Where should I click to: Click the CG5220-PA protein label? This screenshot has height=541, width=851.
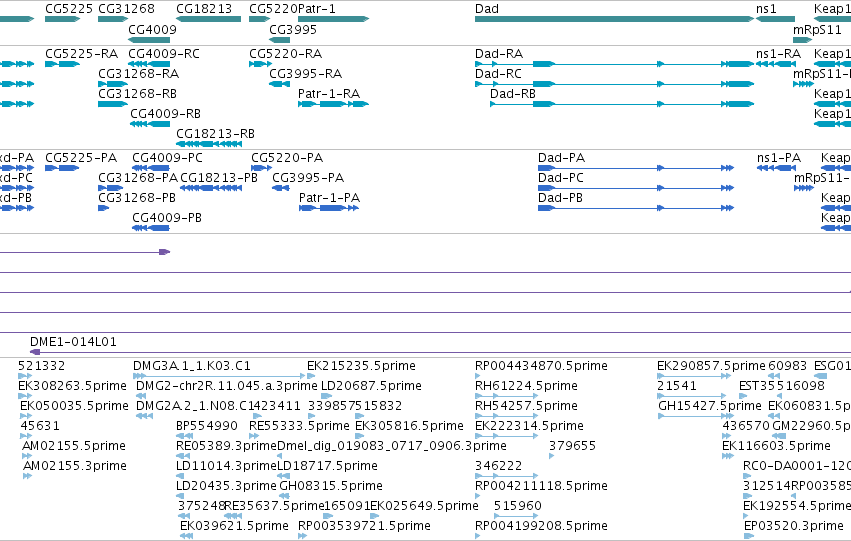[x=287, y=158]
